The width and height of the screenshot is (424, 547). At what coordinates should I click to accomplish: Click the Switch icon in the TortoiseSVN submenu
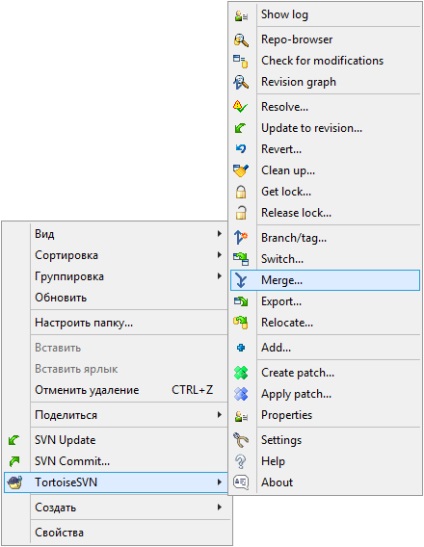pyautogui.click(x=241, y=259)
